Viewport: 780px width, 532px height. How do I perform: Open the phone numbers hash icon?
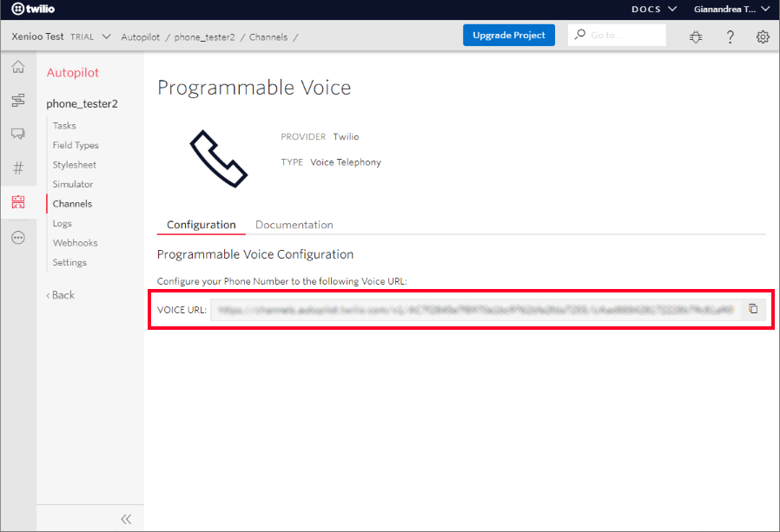pyautogui.click(x=18, y=168)
